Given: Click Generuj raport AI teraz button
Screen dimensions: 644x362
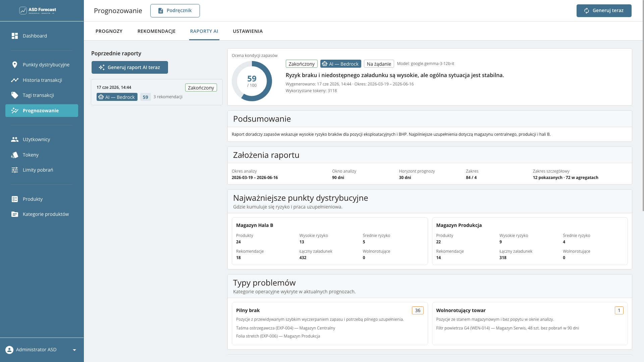Looking at the screenshot, I should [129, 67].
